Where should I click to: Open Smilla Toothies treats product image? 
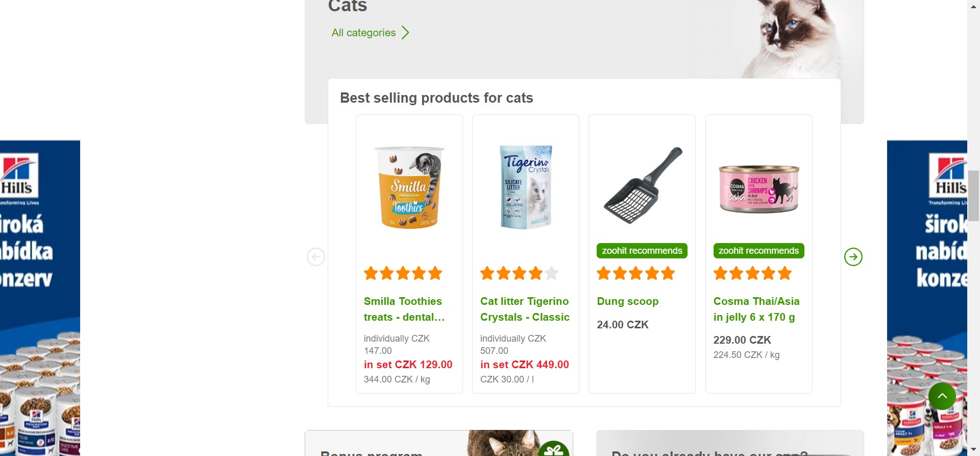coord(409,187)
